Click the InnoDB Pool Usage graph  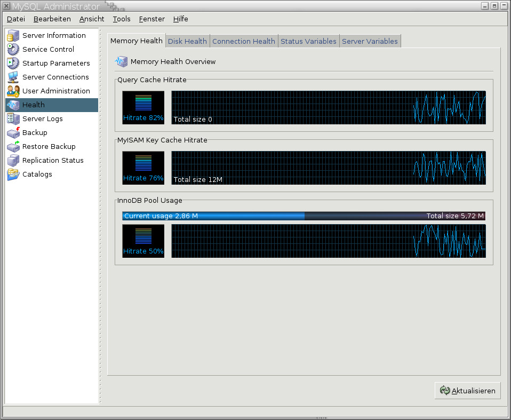click(329, 241)
